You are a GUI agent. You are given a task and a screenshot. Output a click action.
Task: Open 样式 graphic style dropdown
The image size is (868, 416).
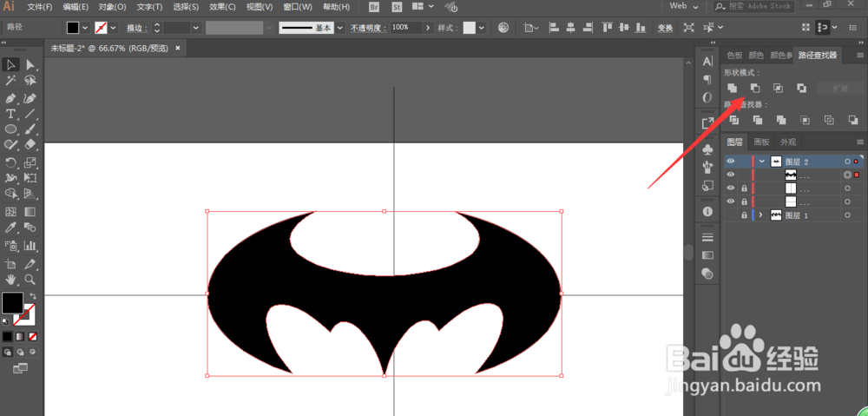pyautogui.click(x=482, y=28)
